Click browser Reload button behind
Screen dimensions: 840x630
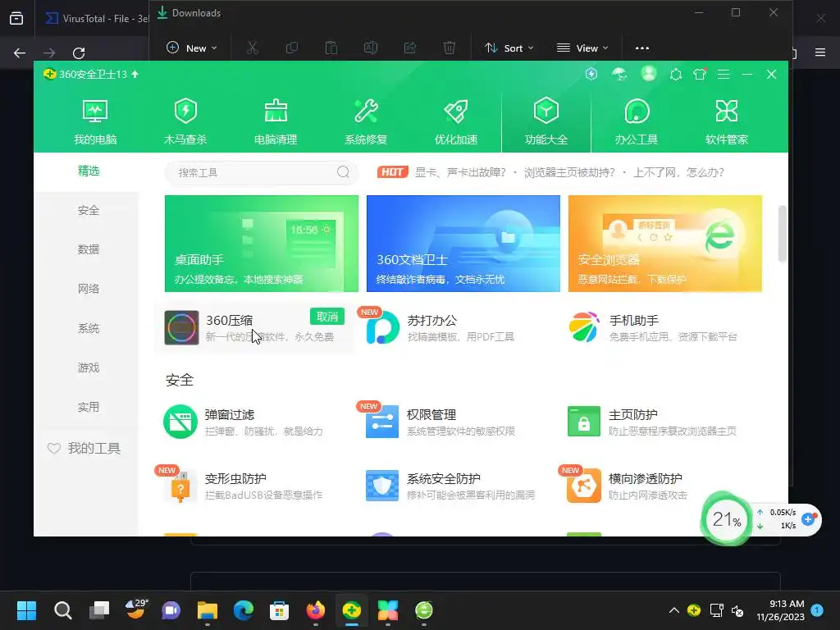[79, 53]
